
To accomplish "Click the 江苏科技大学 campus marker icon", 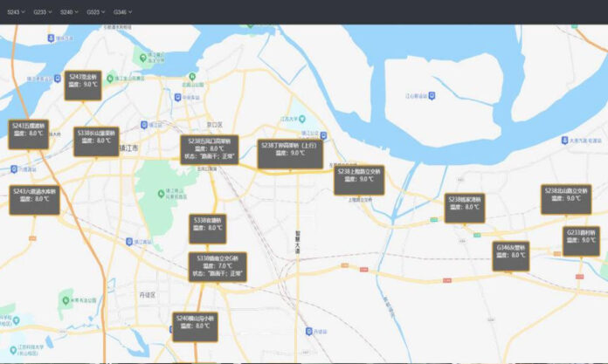I will point(13,350).
